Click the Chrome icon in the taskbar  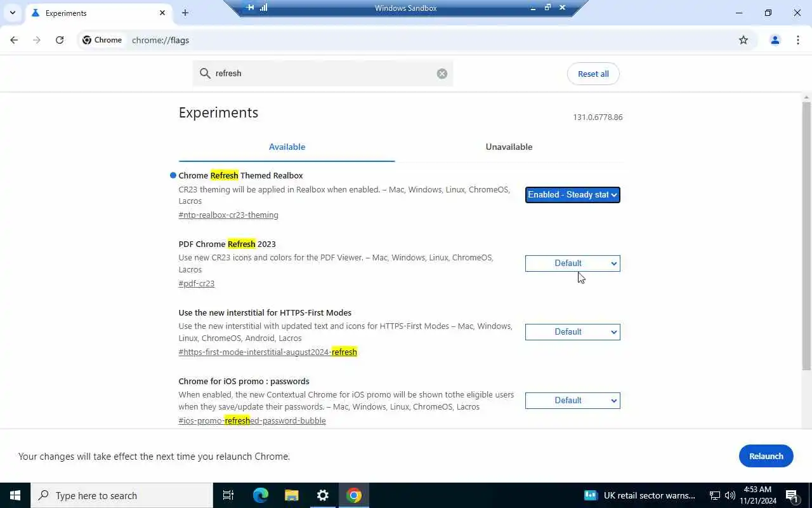coord(354,495)
